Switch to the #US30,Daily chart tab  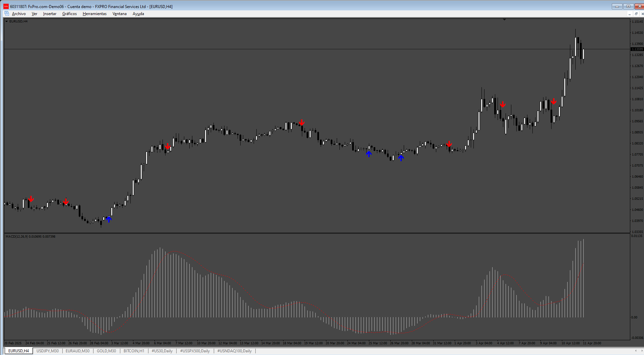click(x=162, y=351)
